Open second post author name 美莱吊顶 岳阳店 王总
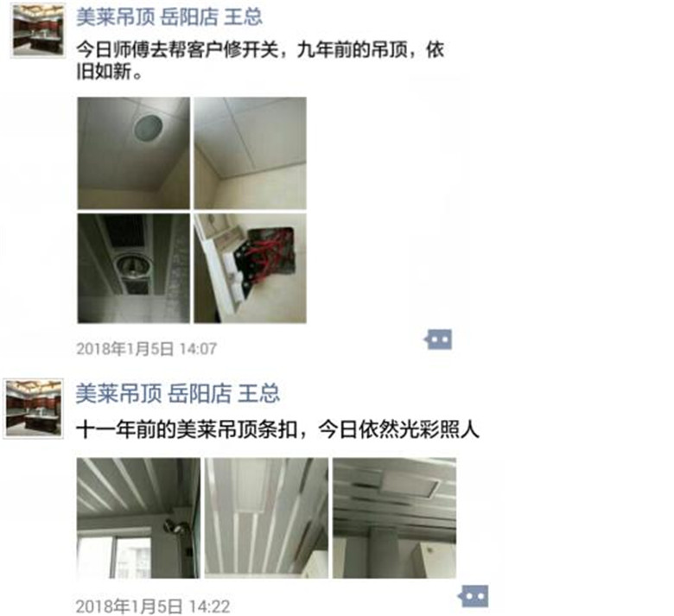Image resolution: width=674 pixels, height=616 pixels. [178, 393]
